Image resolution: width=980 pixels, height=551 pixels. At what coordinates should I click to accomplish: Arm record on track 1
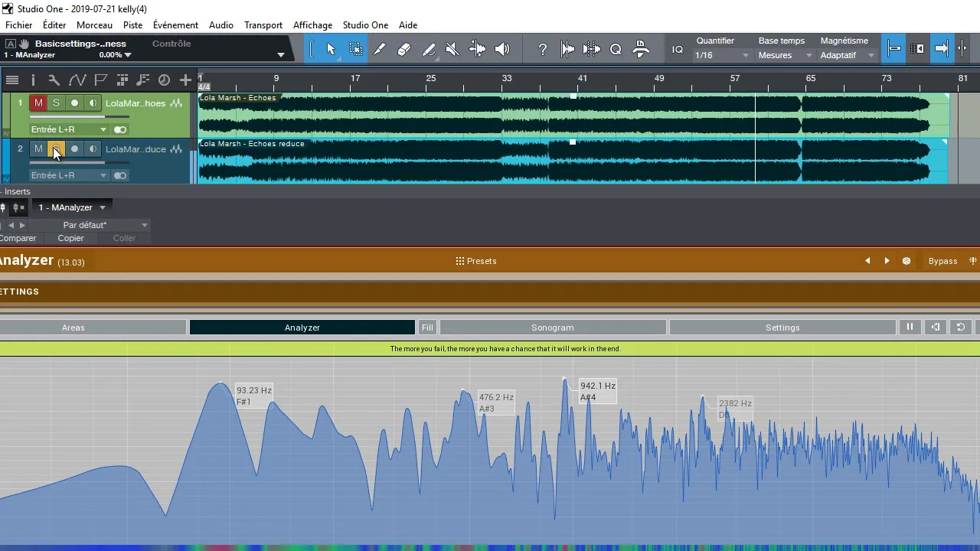click(74, 103)
